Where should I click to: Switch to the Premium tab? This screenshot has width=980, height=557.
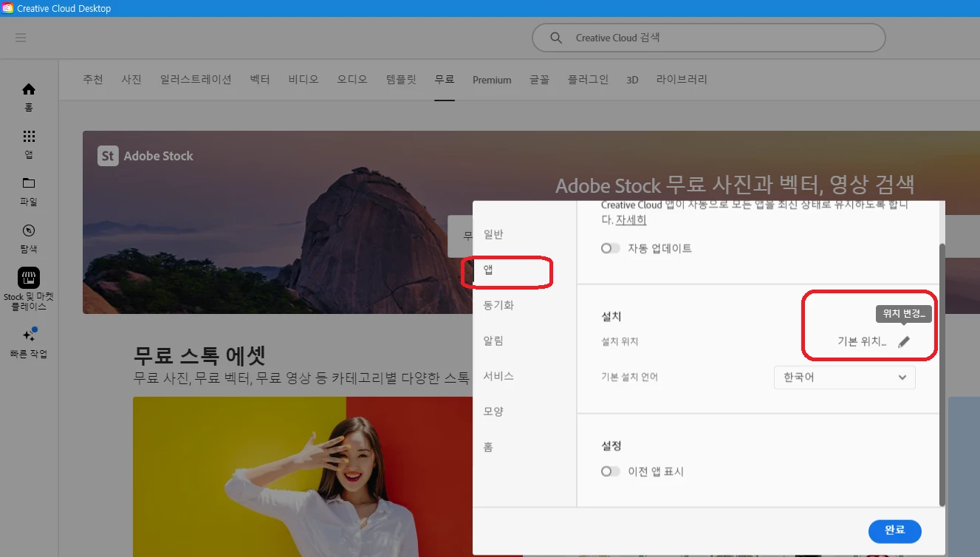(x=492, y=80)
